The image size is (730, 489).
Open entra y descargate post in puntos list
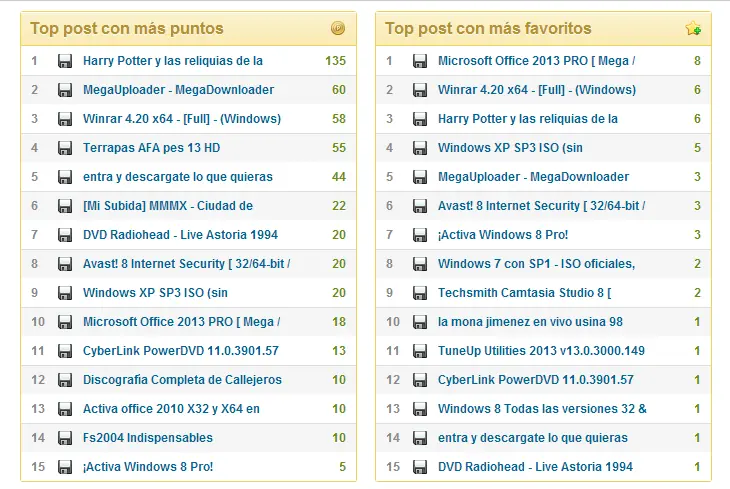[178, 177]
